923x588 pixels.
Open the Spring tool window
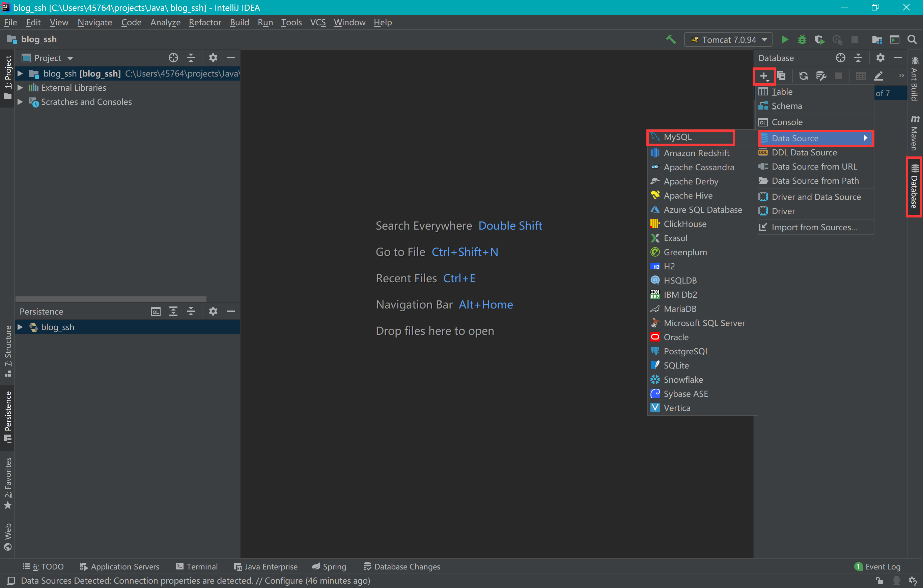(329, 566)
